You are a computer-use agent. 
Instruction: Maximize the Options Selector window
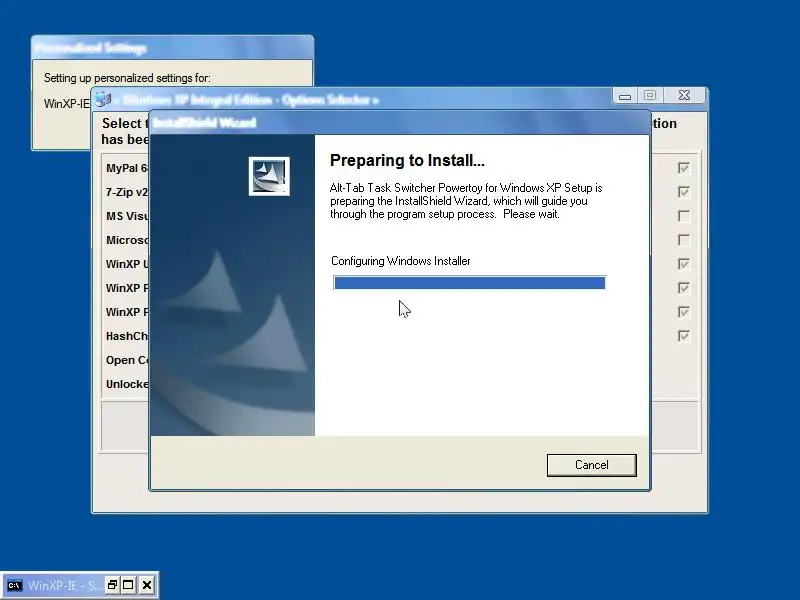(649, 95)
